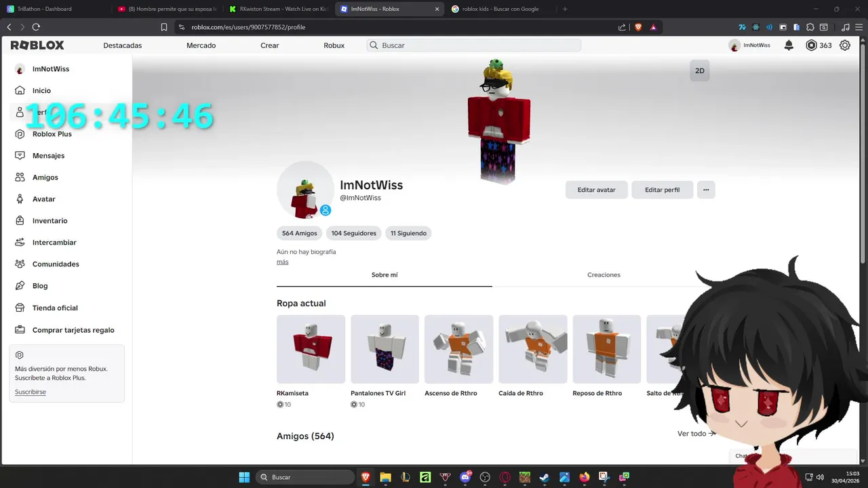Click the browser address bar URL
Screen dimensions: 868x488
pyautogui.click(x=248, y=27)
